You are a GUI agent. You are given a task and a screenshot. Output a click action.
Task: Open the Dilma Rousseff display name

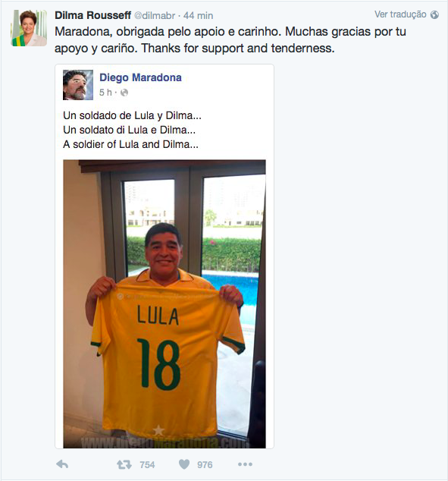pyautogui.click(x=92, y=15)
